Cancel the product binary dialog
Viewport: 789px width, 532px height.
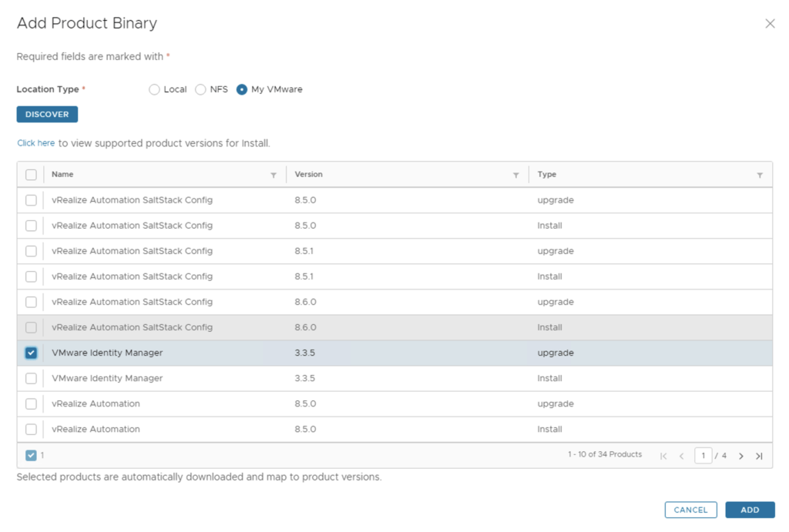tap(690, 510)
